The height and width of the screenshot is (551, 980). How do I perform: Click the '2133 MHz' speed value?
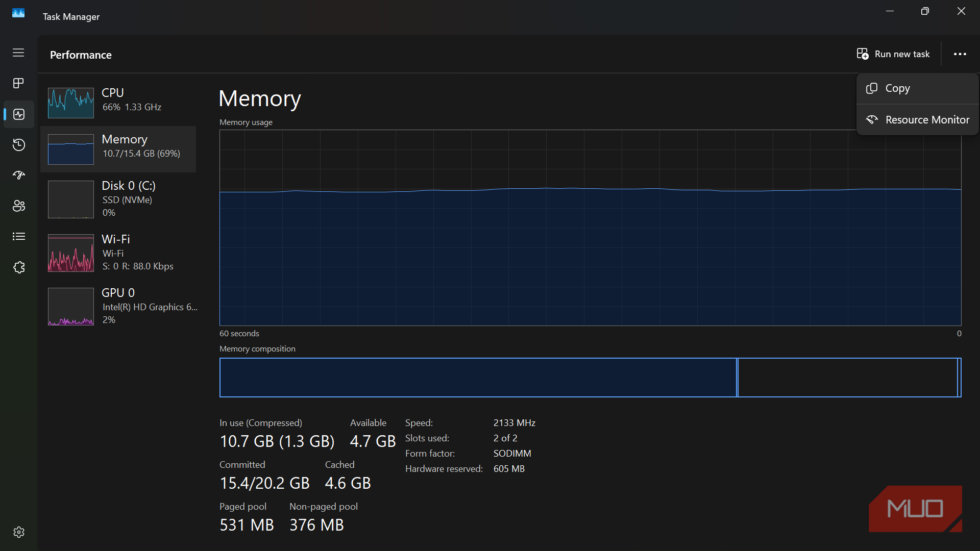pyautogui.click(x=514, y=423)
